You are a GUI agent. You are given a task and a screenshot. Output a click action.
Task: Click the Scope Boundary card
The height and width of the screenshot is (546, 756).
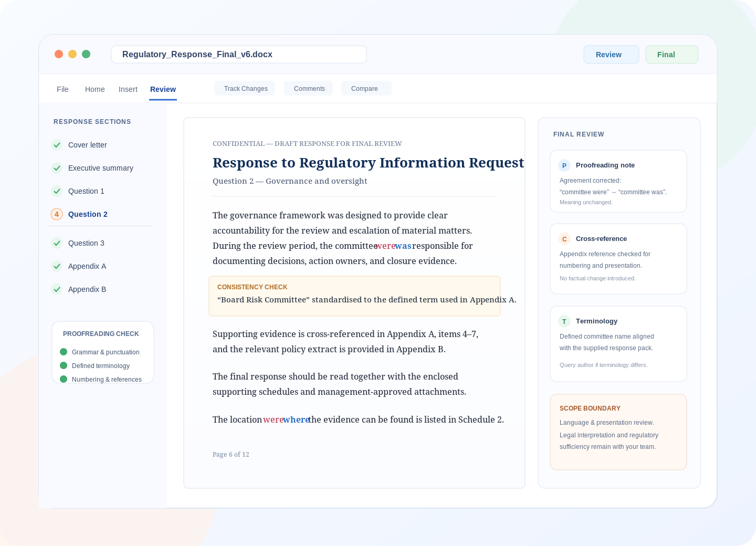point(618,432)
